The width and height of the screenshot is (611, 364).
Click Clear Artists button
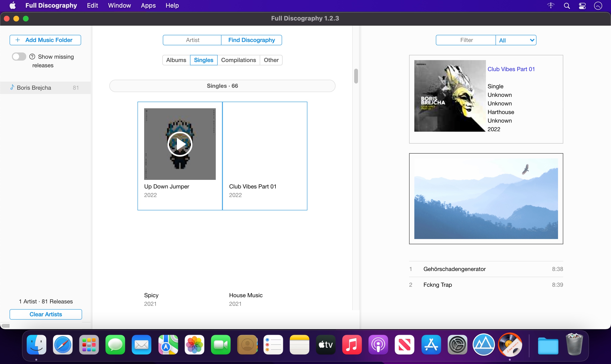click(x=46, y=314)
